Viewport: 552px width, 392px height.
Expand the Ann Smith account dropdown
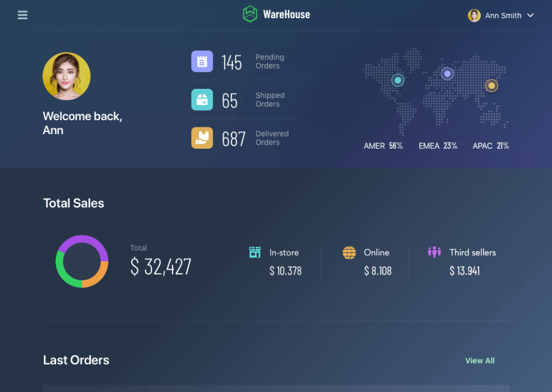530,16
